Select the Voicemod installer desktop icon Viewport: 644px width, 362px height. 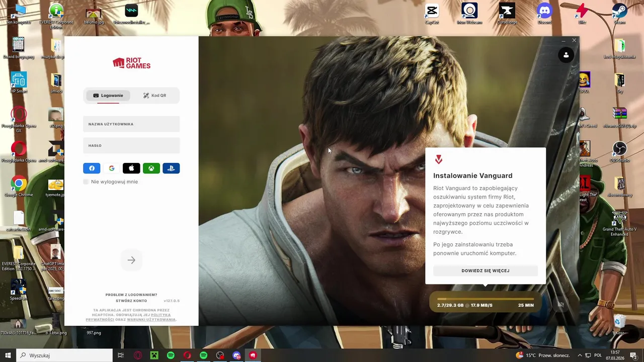point(131,14)
